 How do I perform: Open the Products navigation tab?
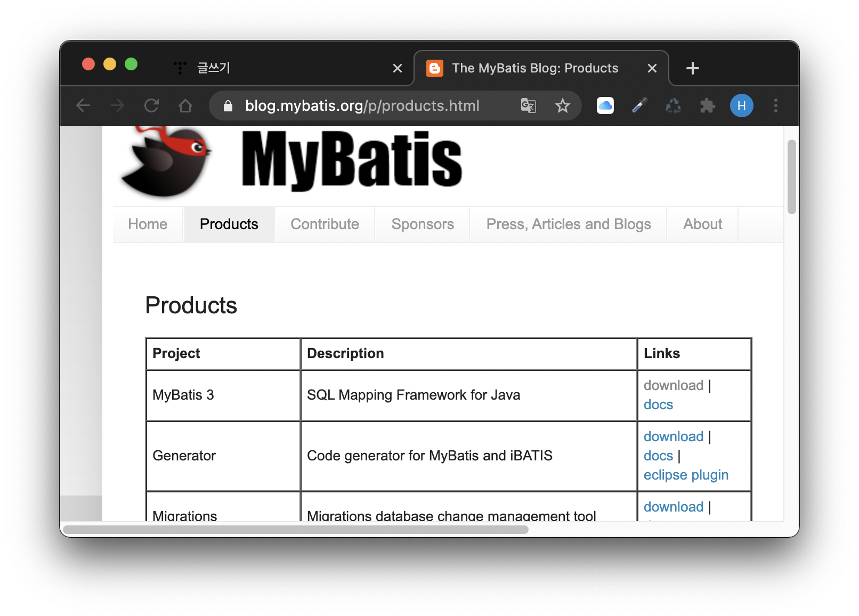coord(229,224)
